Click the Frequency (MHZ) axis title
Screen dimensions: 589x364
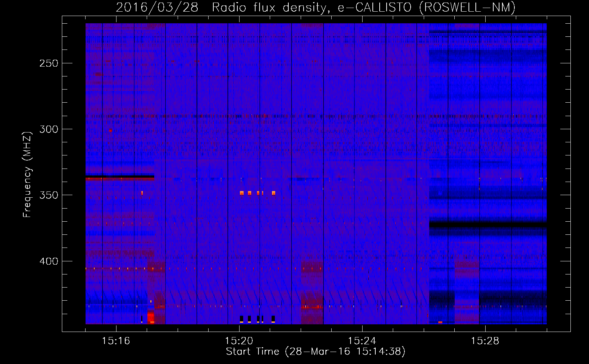(x=27, y=174)
